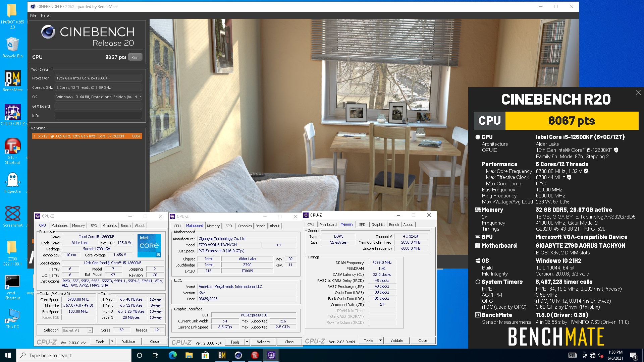Select the top ranking entry 6C/12T 8067

87,136
